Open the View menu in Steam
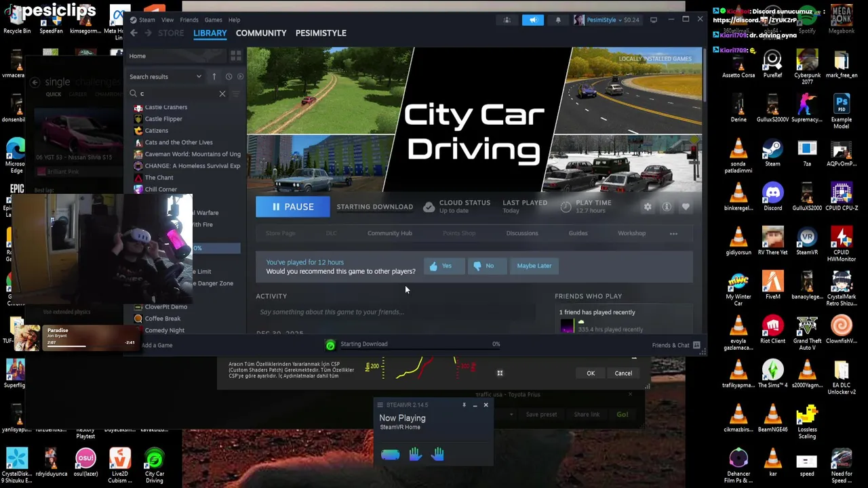Image resolution: width=868 pixels, height=488 pixels. click(167, 20)
